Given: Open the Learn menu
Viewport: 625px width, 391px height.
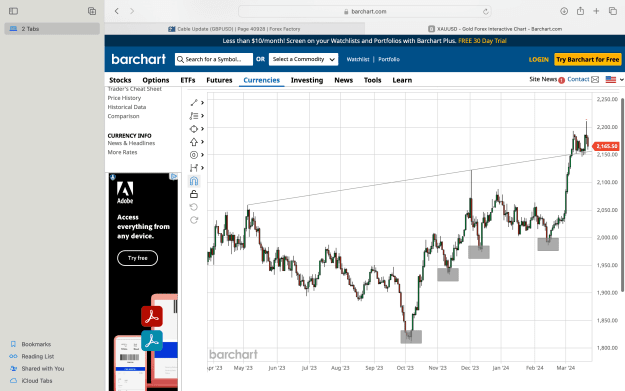Looking at the screenshot, I should [402, 80].
